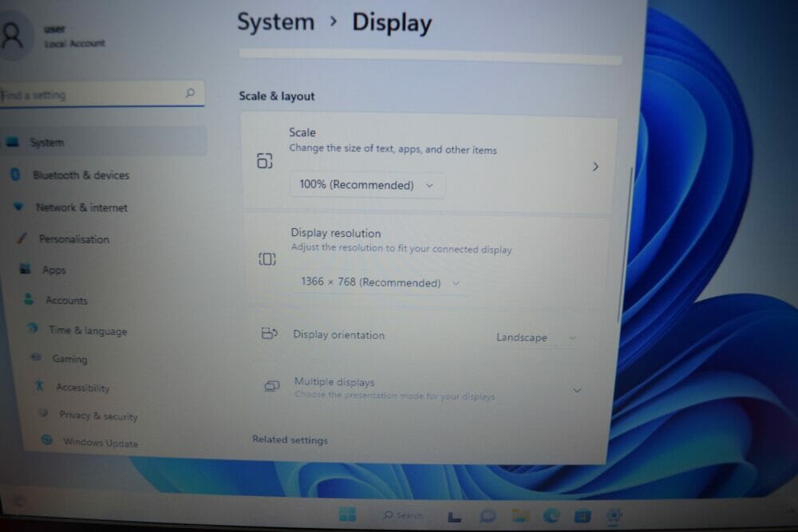
Task: Click the Time & language globe icon
Action: (33, 328)
